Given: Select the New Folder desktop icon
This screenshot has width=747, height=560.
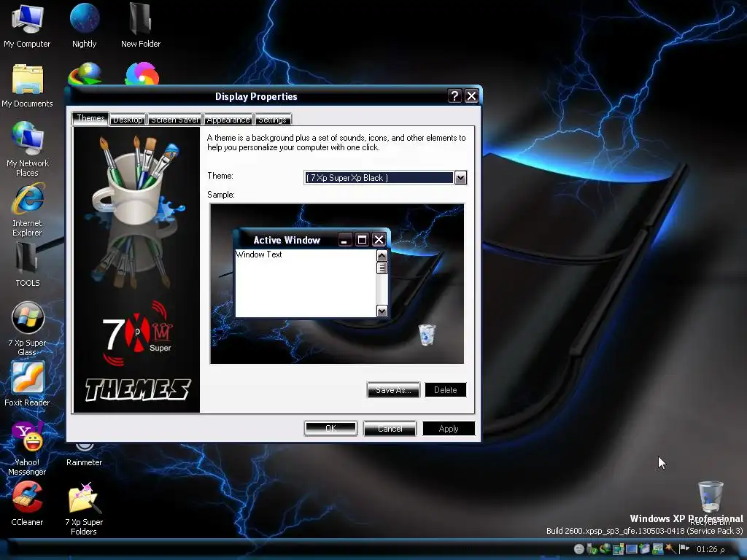Looking at the screenshot, I should [141, 26].
